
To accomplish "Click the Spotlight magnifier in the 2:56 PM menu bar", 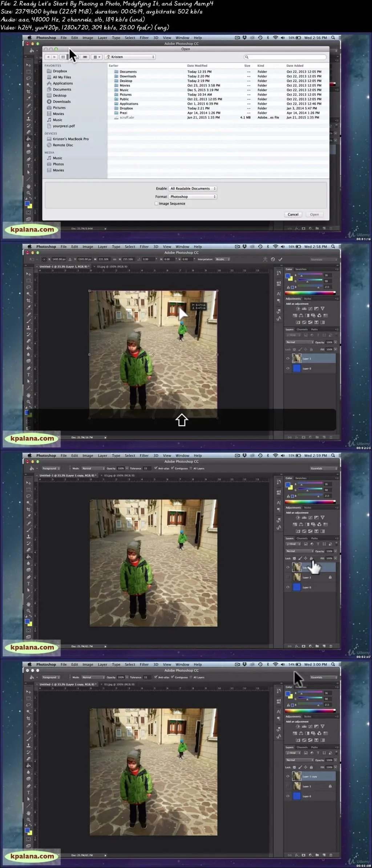I will pyautogui.click(x=333, y=37).
